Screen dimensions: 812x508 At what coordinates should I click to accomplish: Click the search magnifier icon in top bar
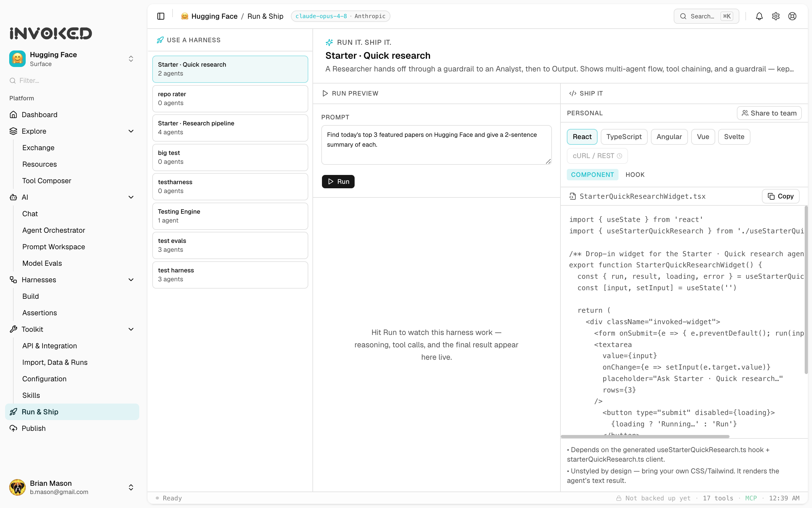pos(683,16)
